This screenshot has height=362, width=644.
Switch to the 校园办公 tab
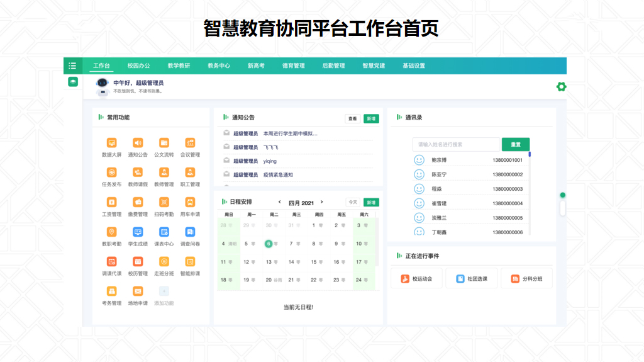[139, 65]
